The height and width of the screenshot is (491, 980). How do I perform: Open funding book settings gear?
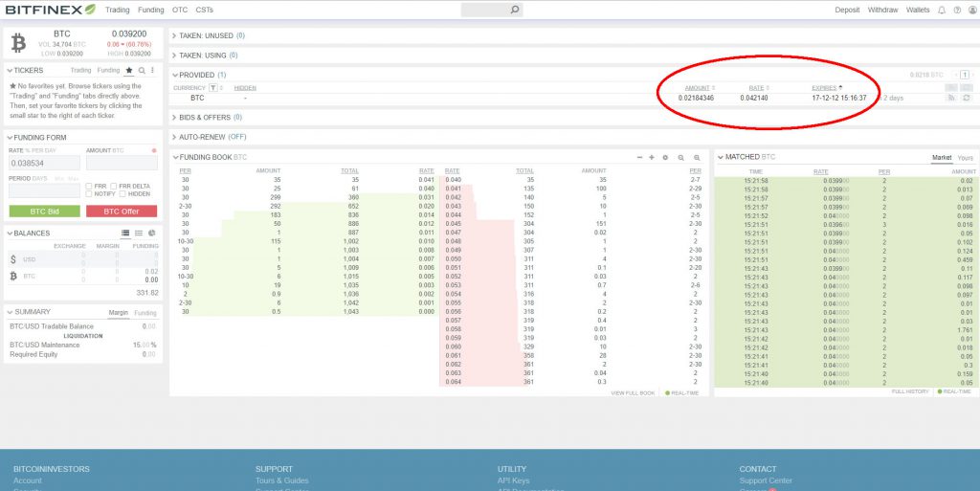pos(666,158)
